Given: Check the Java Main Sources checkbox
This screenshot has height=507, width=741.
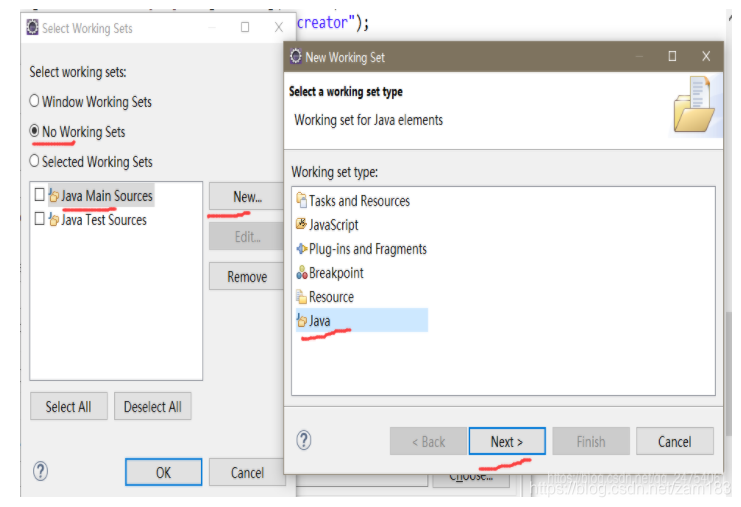Looking at the screenshot, I should point(40,195).
